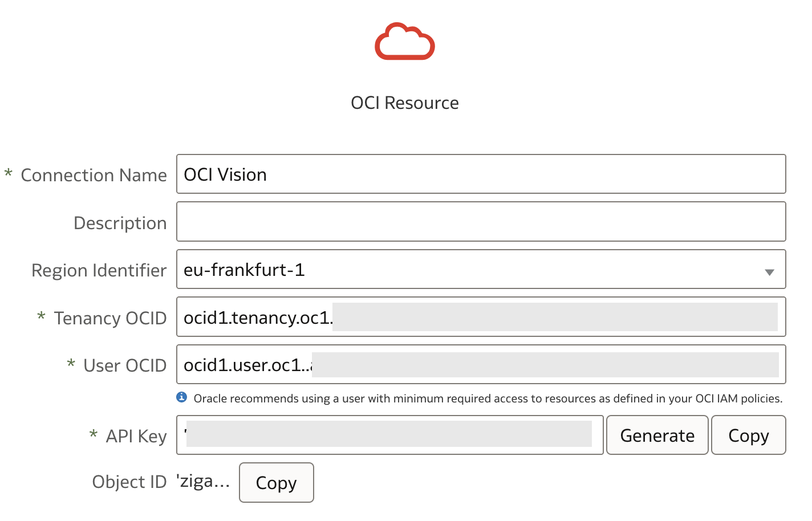Click the Connection Name label
The height and width of the screenshot is (521, 812).
(x=94, y=175)
